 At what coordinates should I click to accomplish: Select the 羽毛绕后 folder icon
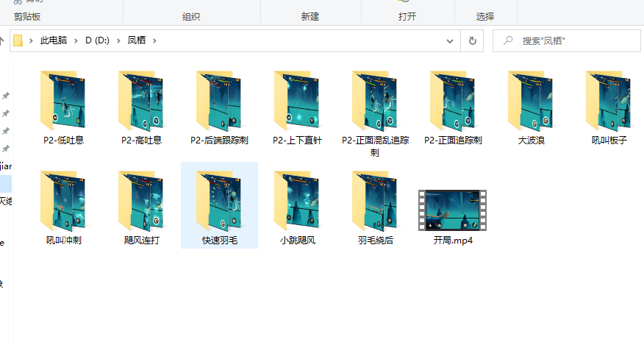375,201
